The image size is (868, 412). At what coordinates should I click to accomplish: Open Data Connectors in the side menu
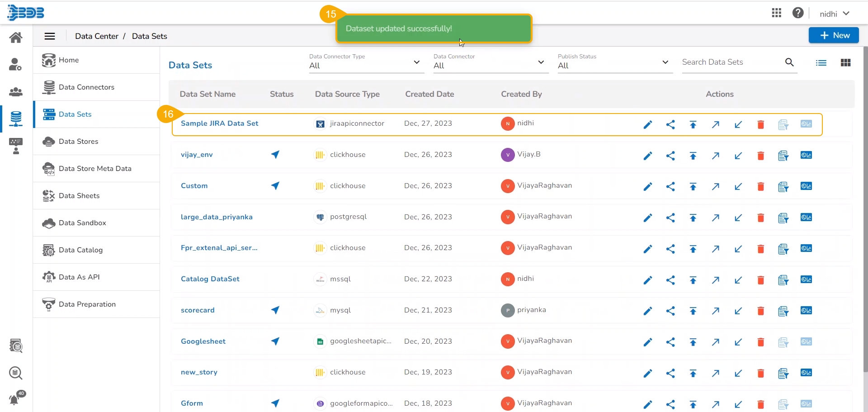point(86,87)
